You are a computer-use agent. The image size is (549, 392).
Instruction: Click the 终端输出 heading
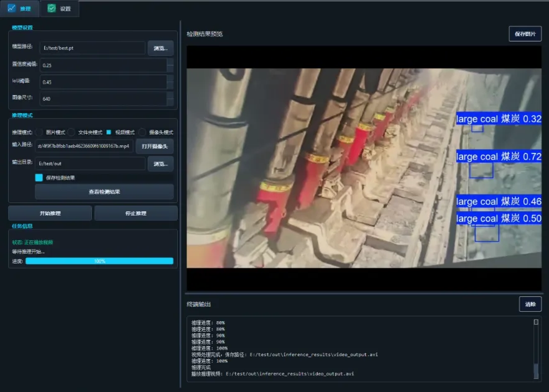198,304
